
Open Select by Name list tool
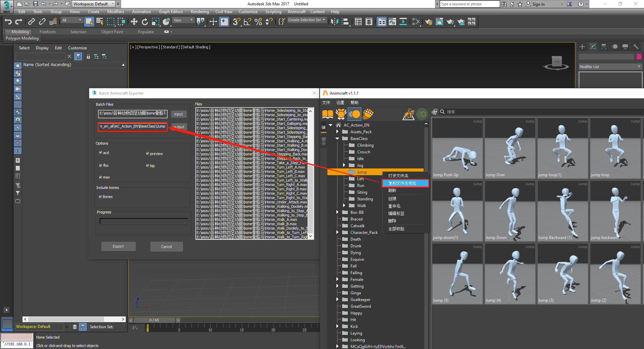click(x=100, y=22)
